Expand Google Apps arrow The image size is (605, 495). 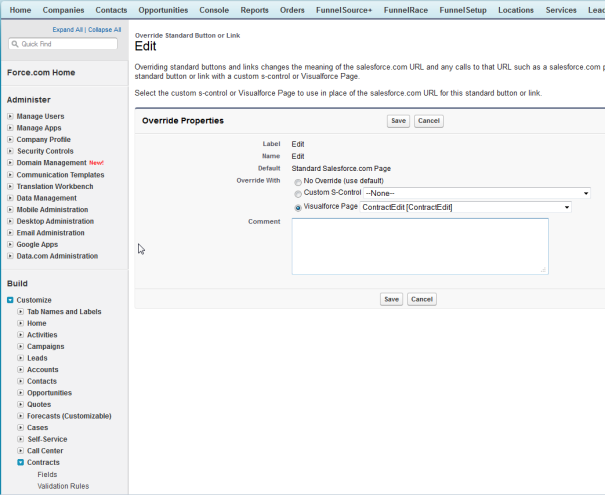[10, 244]
